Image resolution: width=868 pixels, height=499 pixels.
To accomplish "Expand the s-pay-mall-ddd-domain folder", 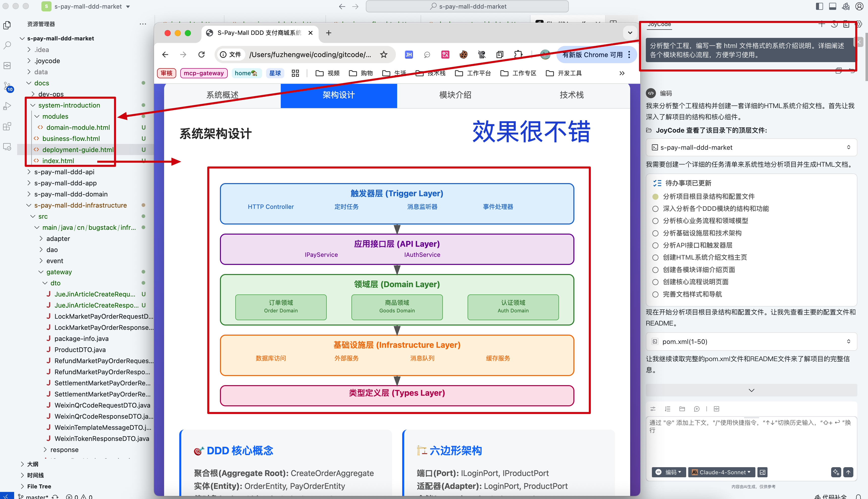I will pos(70,194).
